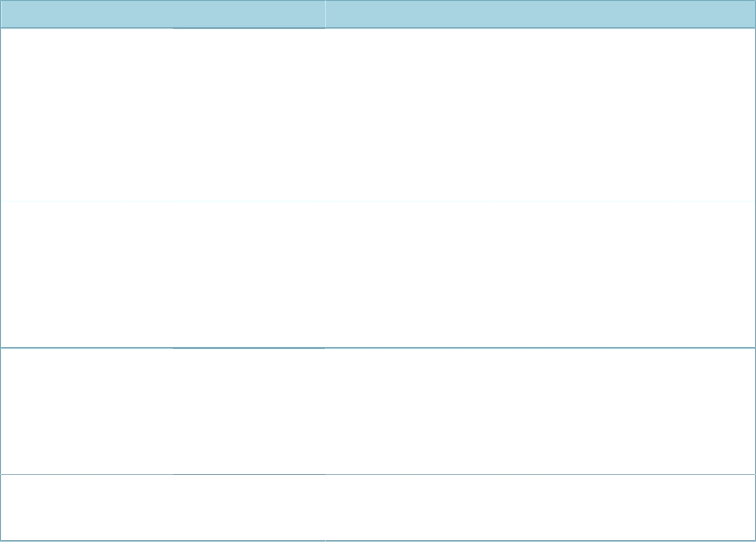Select the short last row's middle cell
The height and width of the screenshot is (542, 756).
(x=249, y=507)
